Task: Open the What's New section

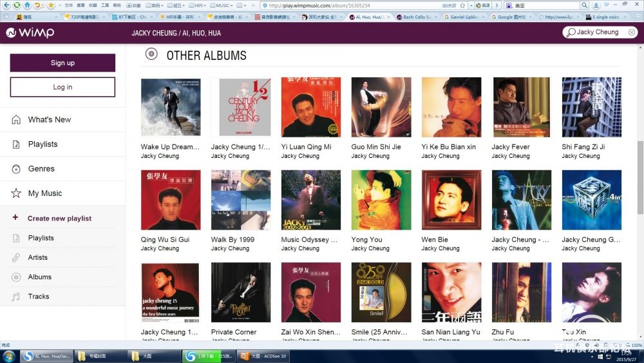Action: [x=62, y=120]
